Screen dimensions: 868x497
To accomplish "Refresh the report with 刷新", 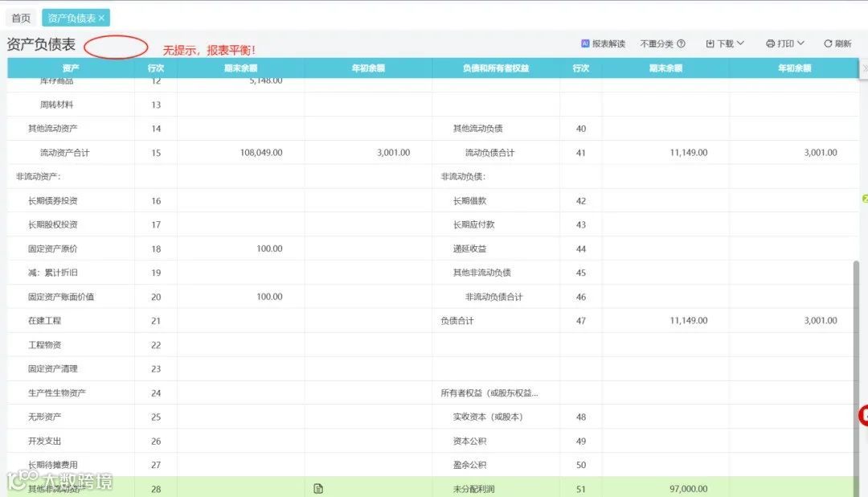I will [x=837, y=43].
